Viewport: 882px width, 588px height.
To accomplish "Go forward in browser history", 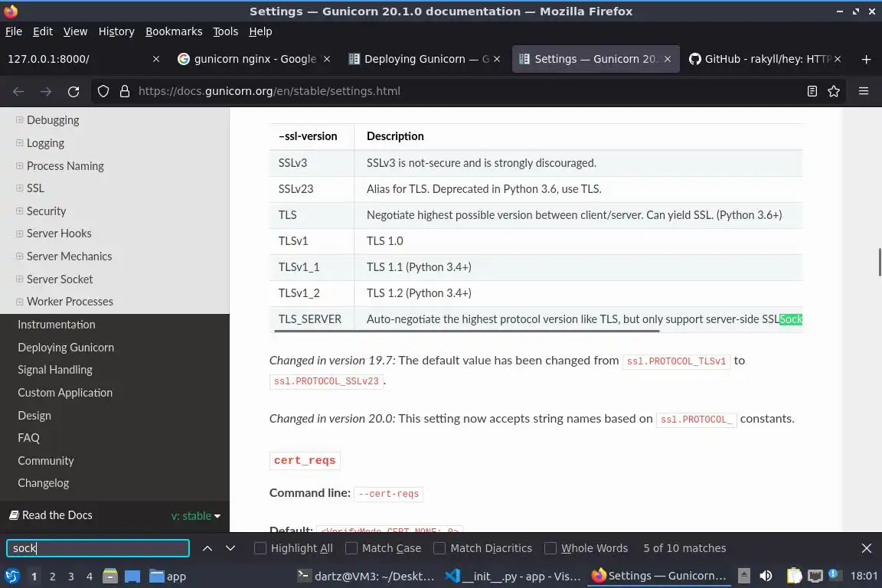I will [x=46, y=91].
